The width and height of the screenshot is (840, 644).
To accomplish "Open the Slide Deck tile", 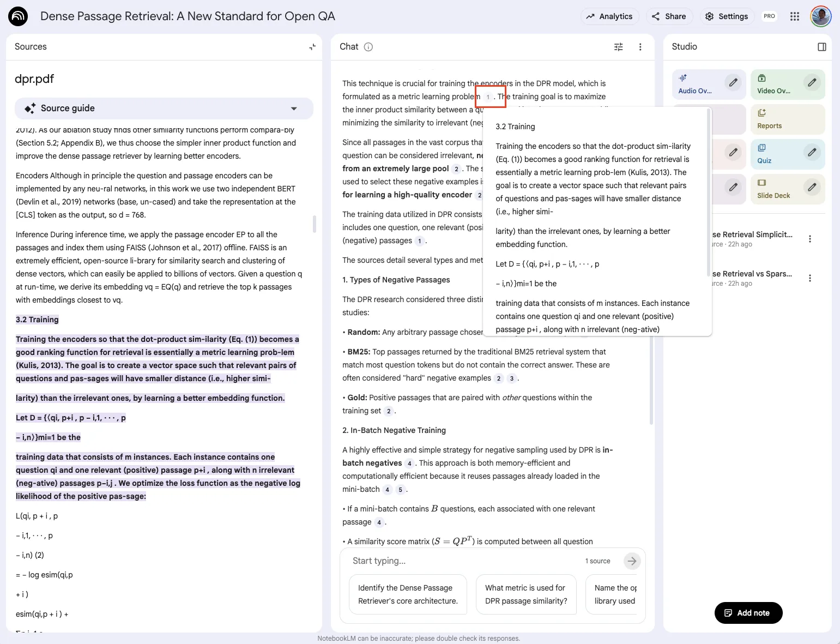I will coord(774,189).
